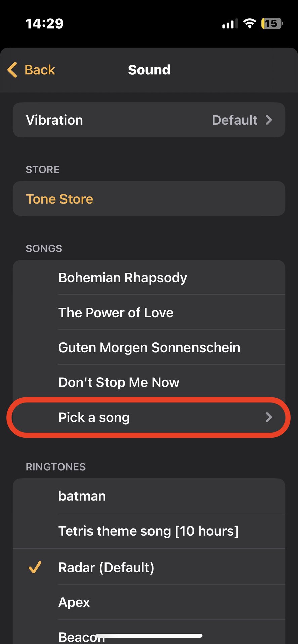Viewport: 298px width, 644px height.
Task: Tap the battery level indicator
Action: (272, 23)
